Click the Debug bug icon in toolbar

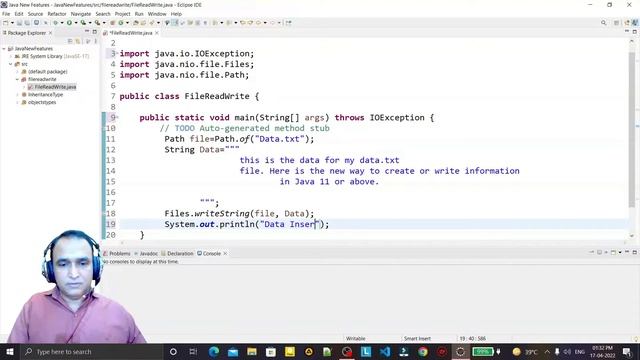[56, 23]
